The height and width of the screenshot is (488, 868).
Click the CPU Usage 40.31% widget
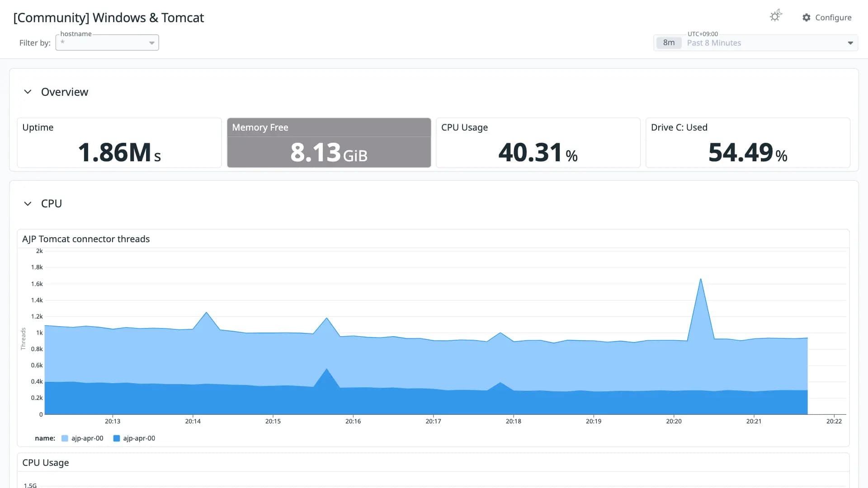(x=538, y=143)
